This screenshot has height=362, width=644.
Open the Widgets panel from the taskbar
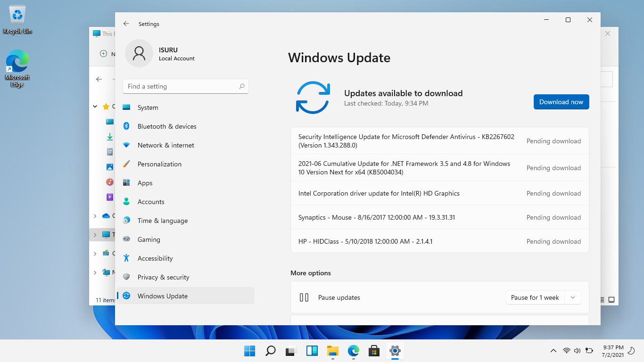pyautogui.click(x=312, y=351)
